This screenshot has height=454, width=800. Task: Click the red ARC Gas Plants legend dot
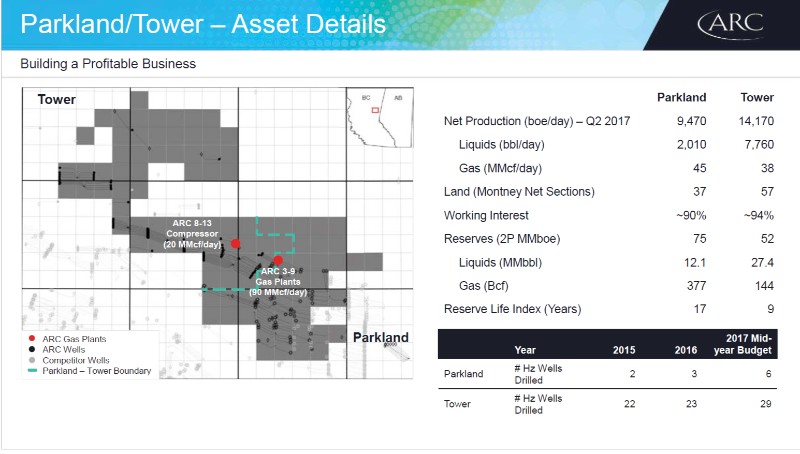(32, 338)
